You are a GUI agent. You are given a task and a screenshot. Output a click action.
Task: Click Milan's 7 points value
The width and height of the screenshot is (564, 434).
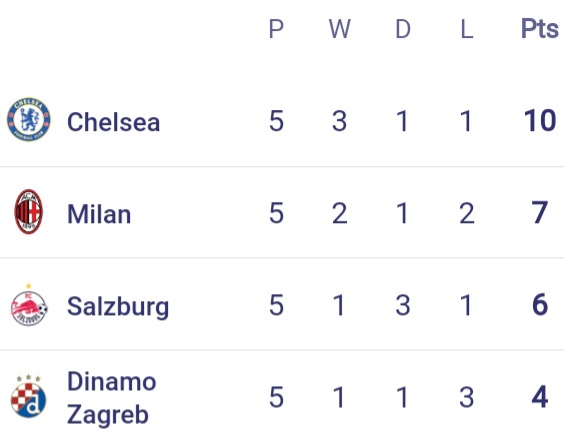pyautogui.click(x=540, y=213)
